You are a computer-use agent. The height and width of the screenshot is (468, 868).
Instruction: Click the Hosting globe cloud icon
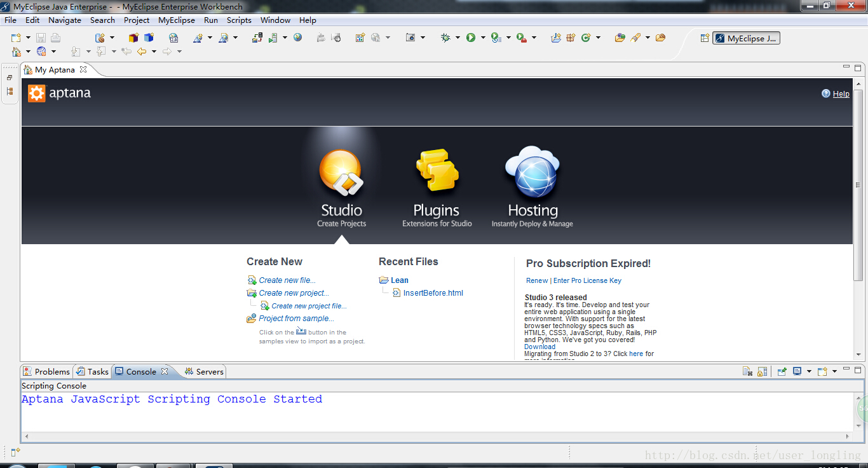click(532, 172)
